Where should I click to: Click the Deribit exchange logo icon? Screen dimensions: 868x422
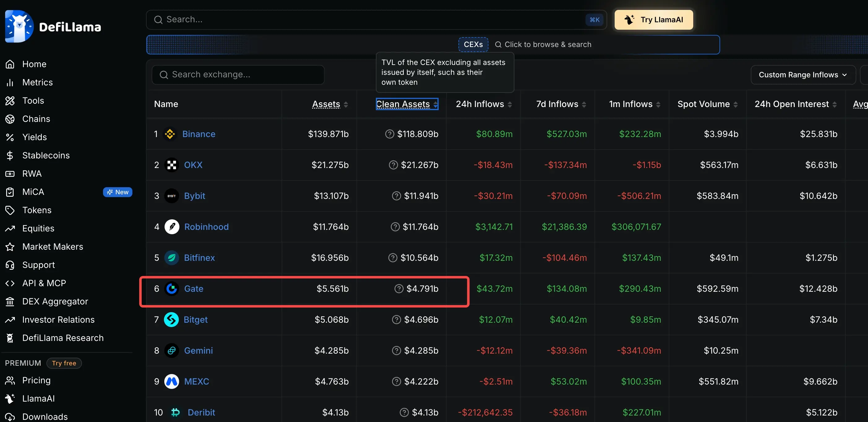(175, 412)
